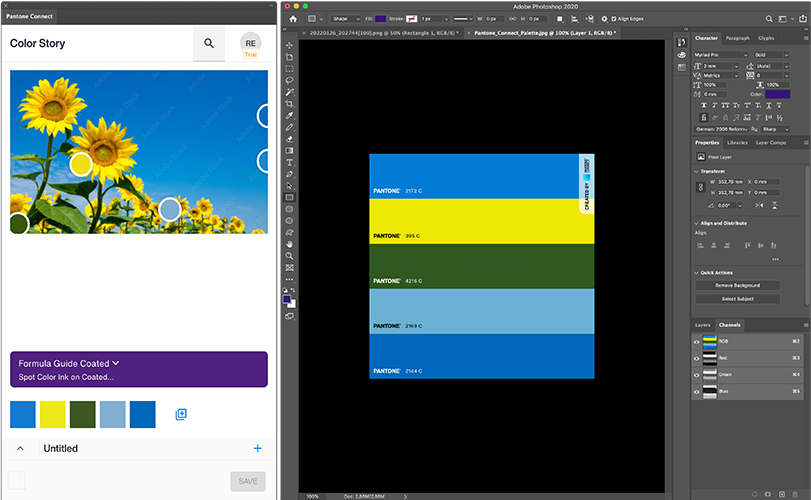Click flip horizontal icon in Transform section
Screen dimensions: 811x500
[759, 205]
